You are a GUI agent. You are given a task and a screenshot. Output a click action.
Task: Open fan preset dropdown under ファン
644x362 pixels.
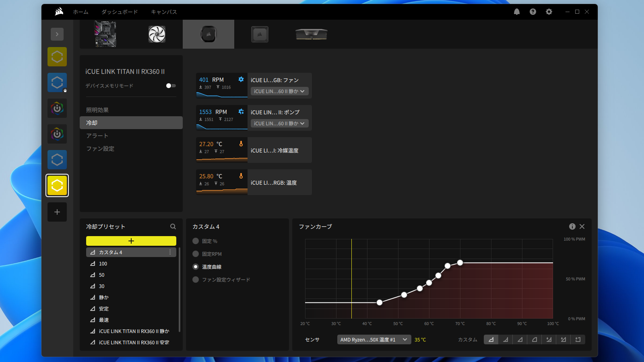click(x=280, y=91)
